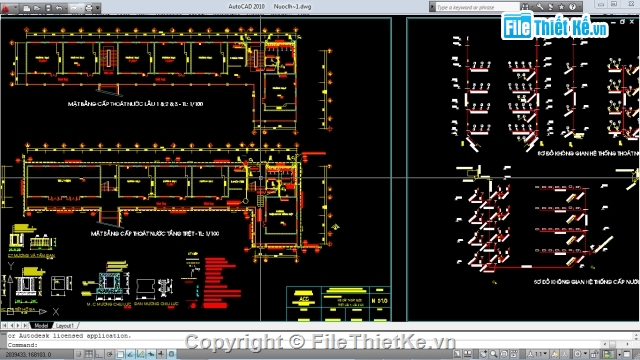Toggle Polar Tracking in status bar

(x=110, y=354)
